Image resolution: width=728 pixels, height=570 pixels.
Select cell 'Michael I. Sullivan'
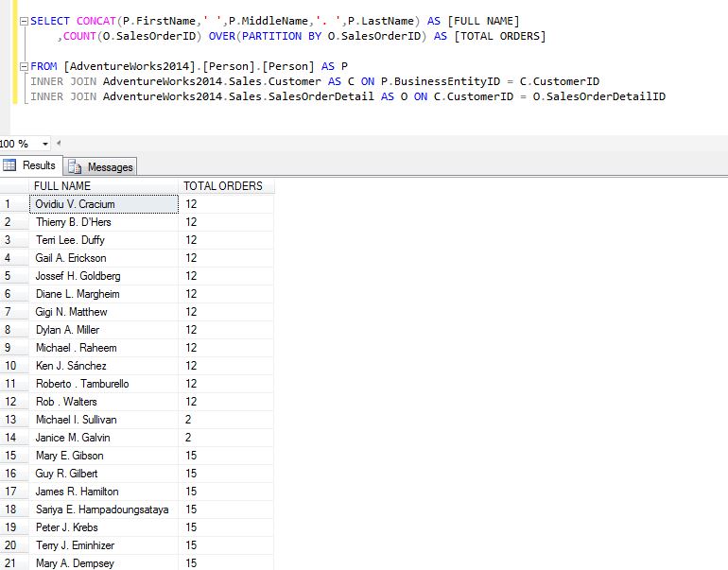click(x=104, y=420)
